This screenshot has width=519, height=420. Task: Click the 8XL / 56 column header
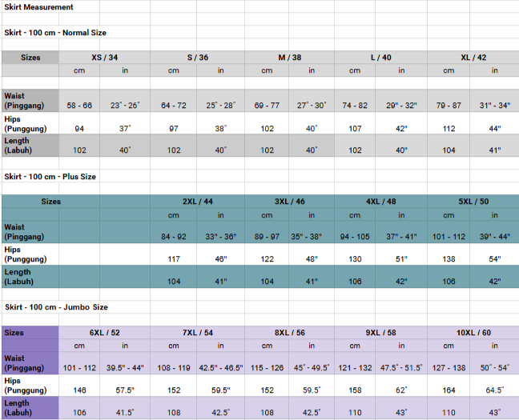point(289,332)
